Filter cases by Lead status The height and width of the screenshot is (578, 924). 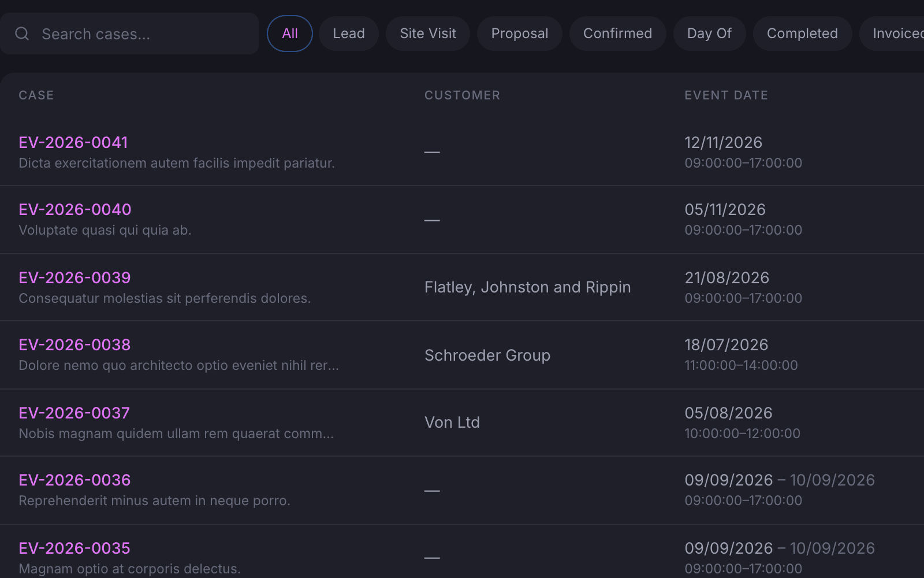pos(349,34)
